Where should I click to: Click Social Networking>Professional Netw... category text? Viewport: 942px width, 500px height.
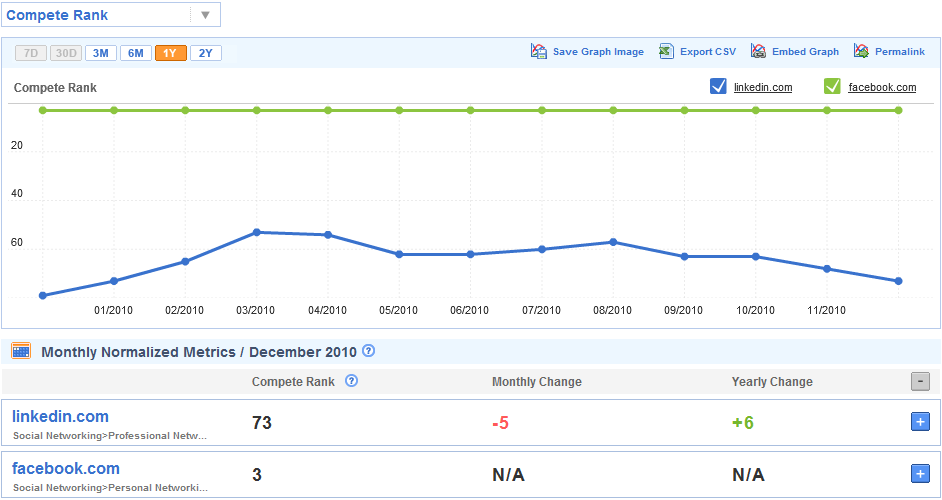click(110, 436)
